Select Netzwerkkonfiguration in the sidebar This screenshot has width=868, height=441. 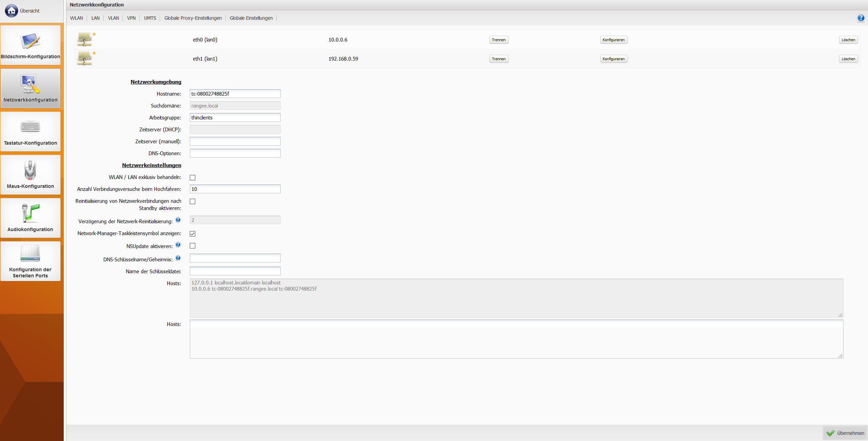(30, 88)
